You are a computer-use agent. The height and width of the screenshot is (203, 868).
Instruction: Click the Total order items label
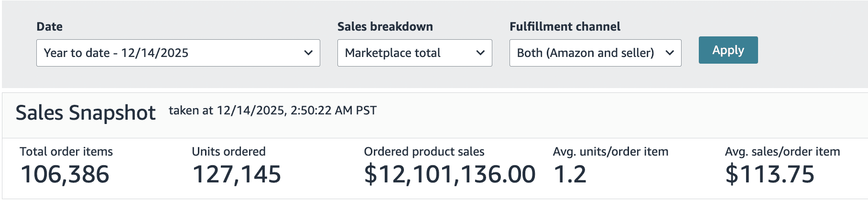coord(66,152)
